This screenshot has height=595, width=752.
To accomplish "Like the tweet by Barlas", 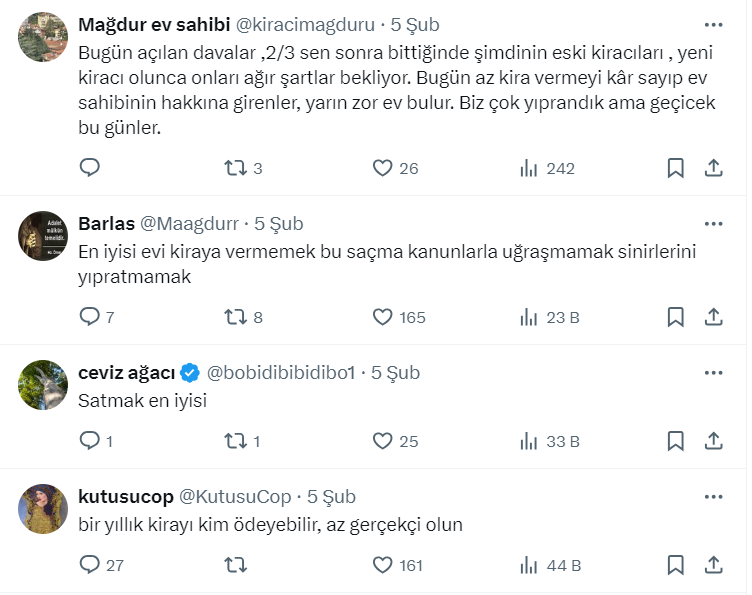I will point(382,317).
